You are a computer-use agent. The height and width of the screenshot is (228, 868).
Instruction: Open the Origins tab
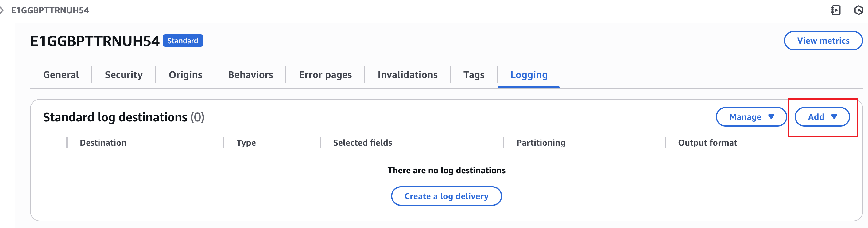coord(185,75)
